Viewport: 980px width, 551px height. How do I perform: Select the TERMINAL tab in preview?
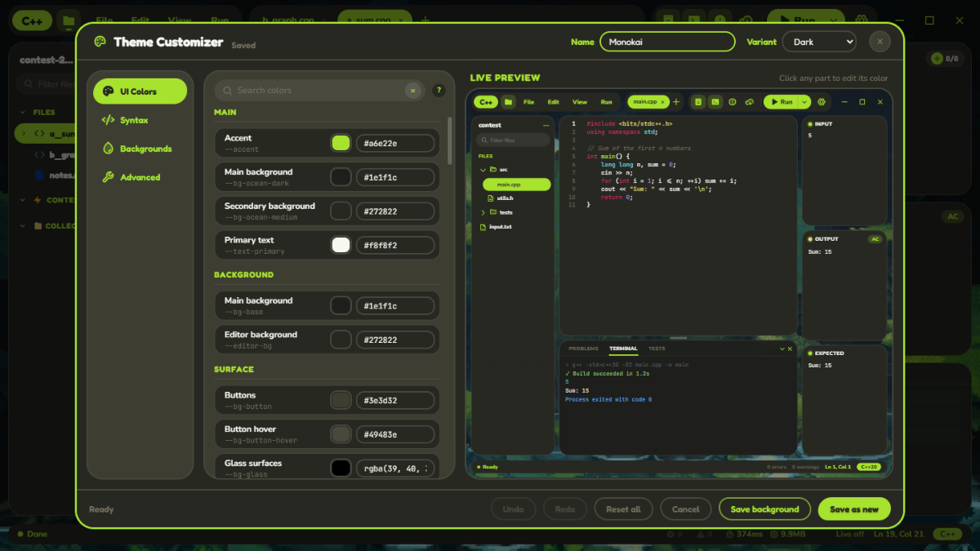click(x=623, y=349)
